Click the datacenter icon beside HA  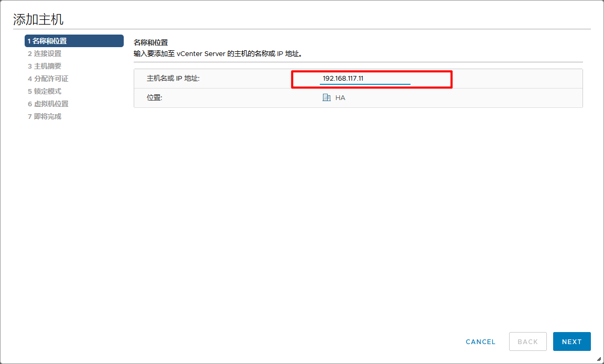click(327, 97)
